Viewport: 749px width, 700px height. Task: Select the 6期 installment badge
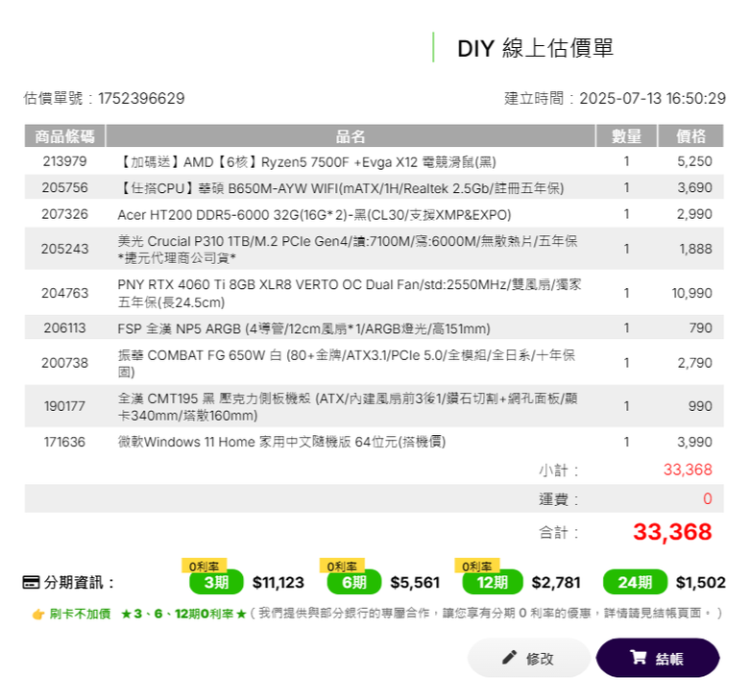[x=354, y=582]
